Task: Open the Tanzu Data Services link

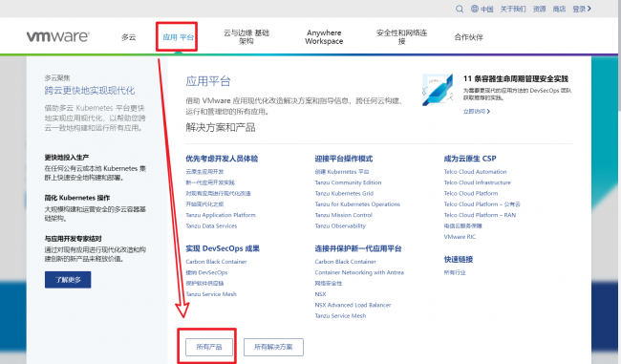Action: click(211, 225)
